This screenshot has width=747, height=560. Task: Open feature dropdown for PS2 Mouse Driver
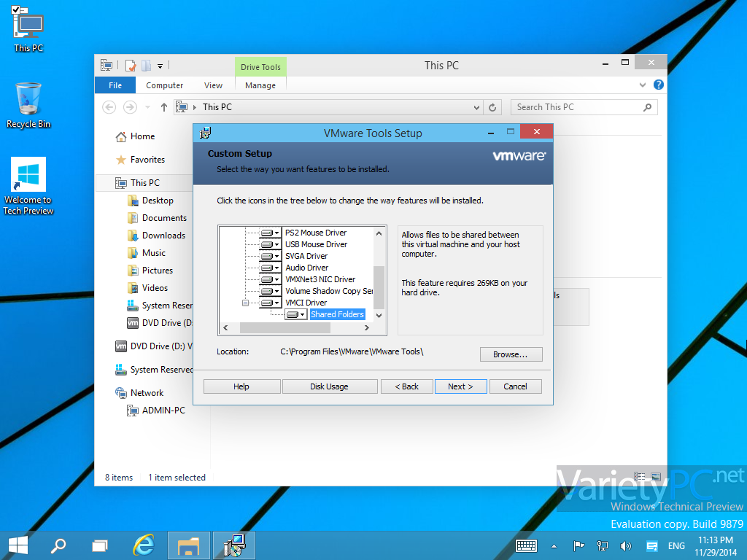pyautogui.click(x=270, y=233)
